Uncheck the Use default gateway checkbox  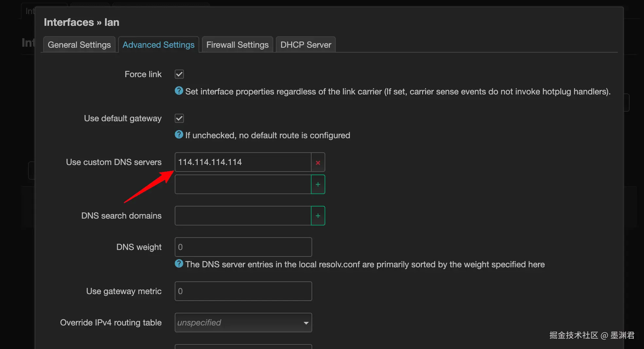(x=179, y=118)
